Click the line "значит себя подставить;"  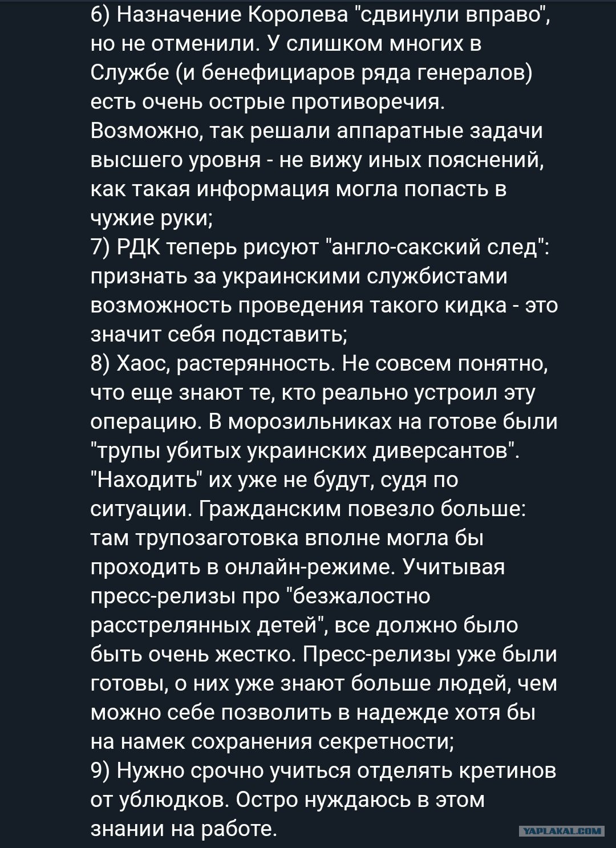219,334
